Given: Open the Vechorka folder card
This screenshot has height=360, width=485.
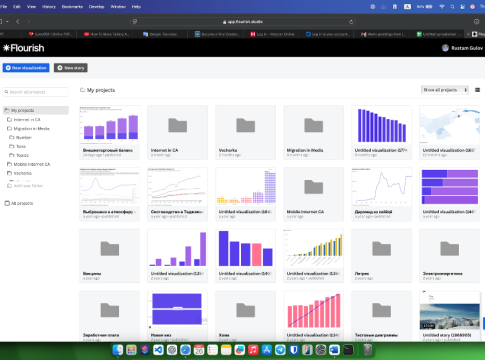Looking at the screenshot, I should (x=245, y=132).
